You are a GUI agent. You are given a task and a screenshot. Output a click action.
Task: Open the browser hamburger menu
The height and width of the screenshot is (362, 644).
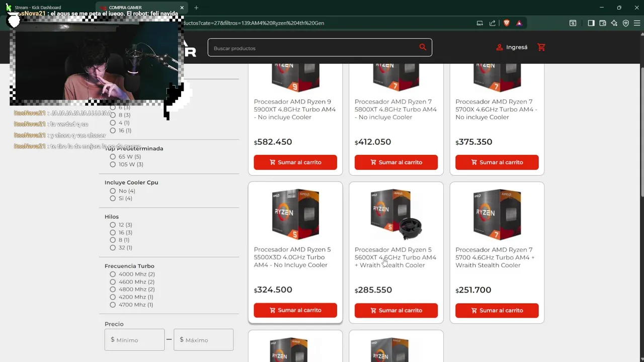(637, 23)
